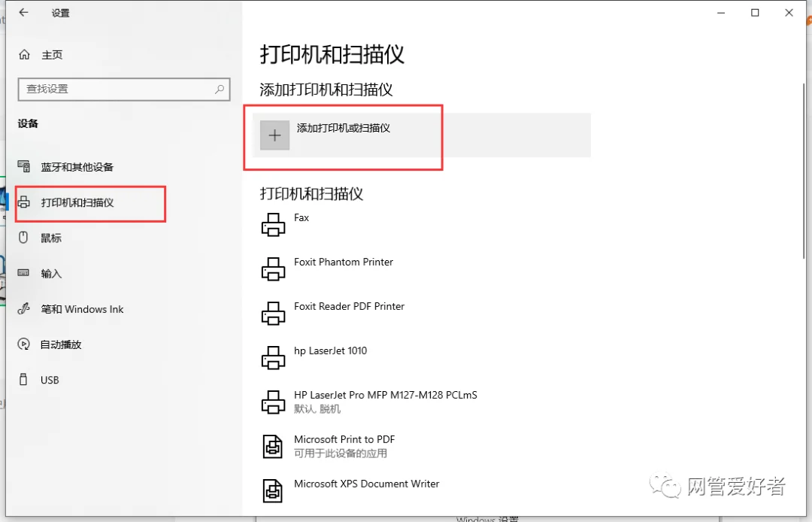812x522 pixels.
Task: Click the Mouse sidebar icon
Action: click(23, 238)
